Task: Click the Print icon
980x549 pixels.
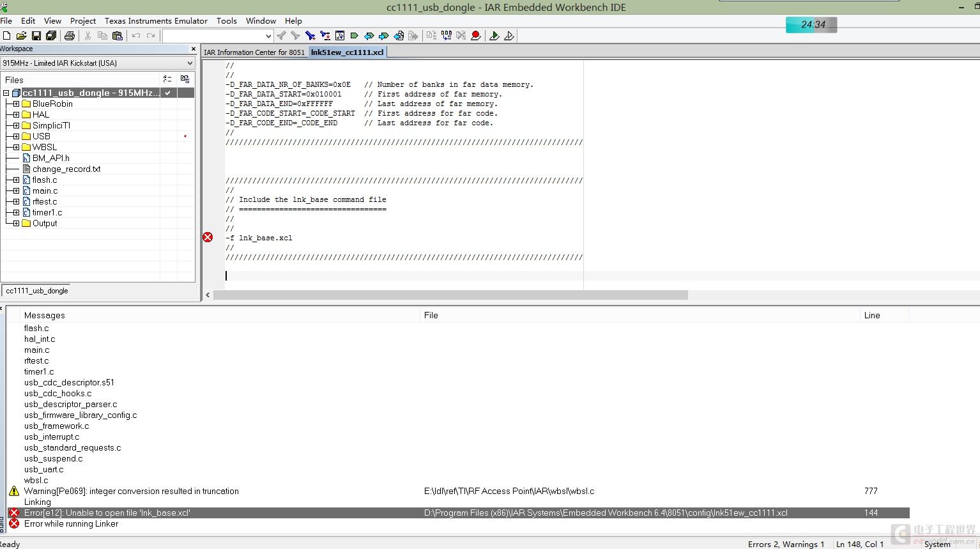Action: 70,36
